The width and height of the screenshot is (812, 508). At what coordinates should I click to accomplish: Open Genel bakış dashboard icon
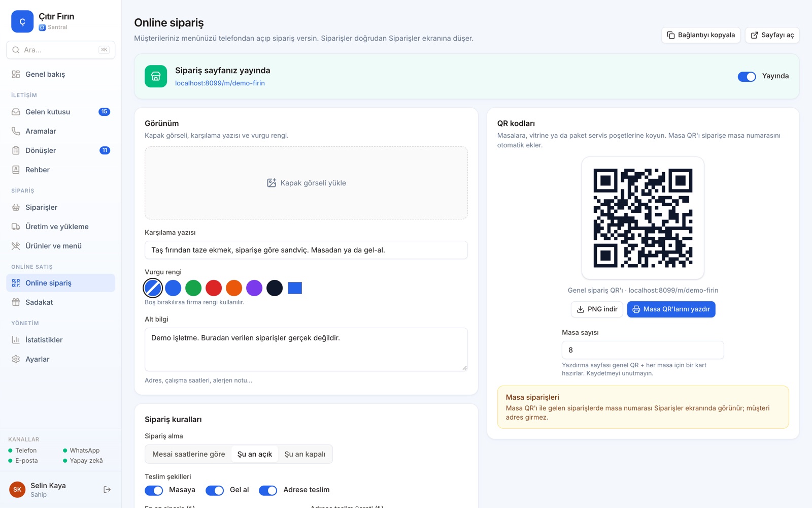coord(16,74)
